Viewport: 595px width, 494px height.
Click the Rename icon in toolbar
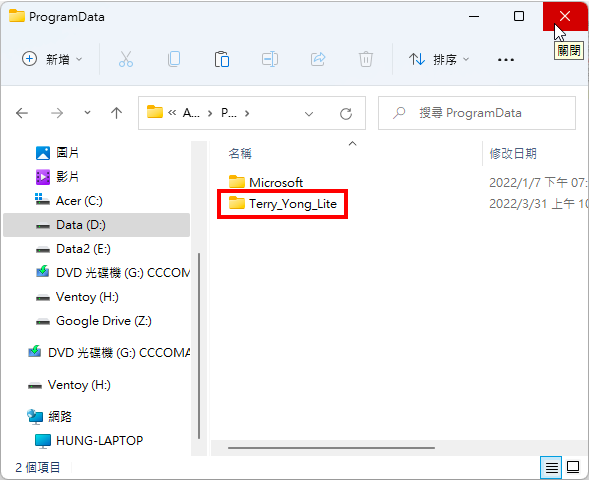point(270,59)
